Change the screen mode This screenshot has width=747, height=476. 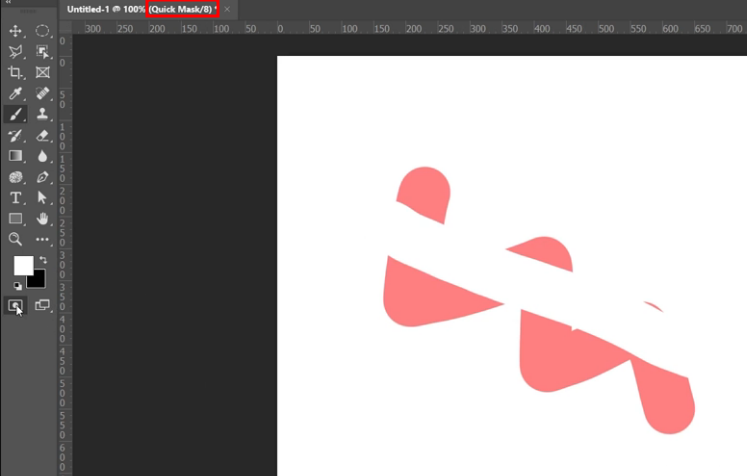[x=42, y=305]
